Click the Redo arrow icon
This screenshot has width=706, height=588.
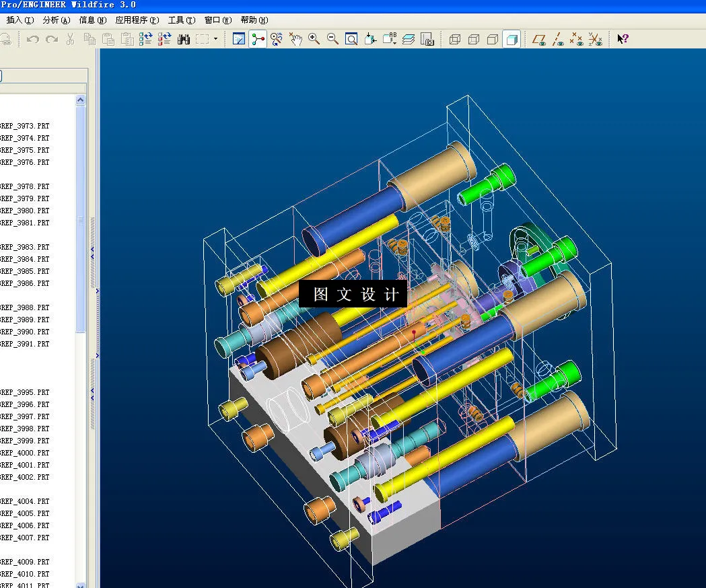pyautogui.click(x=52, y=39)
